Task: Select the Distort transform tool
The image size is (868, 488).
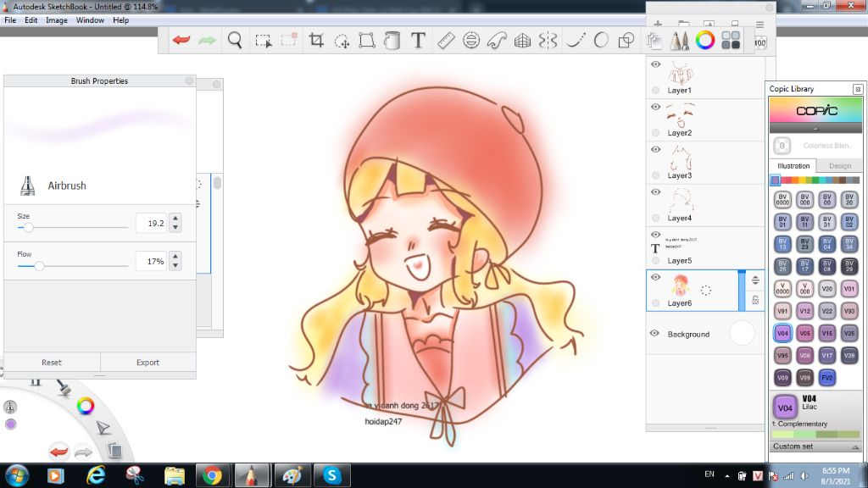Action: click(366, 40)
